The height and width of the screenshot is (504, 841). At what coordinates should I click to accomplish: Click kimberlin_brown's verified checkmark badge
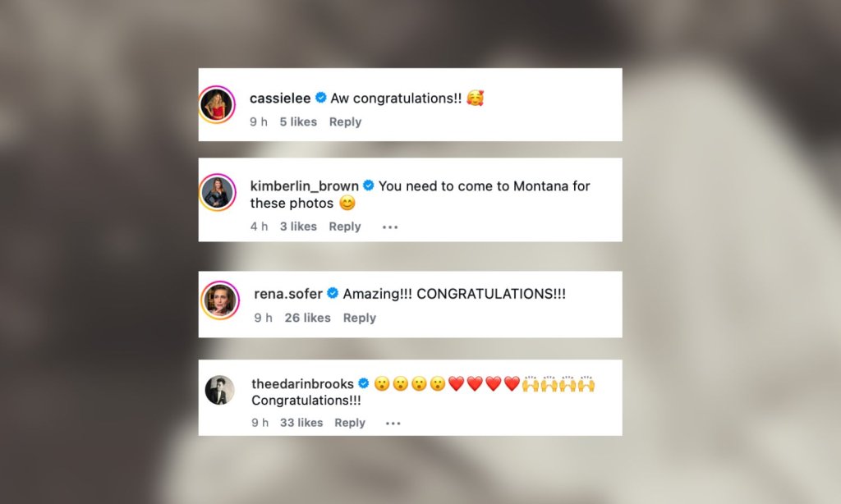pyautogui.click(x=369, y=186)
